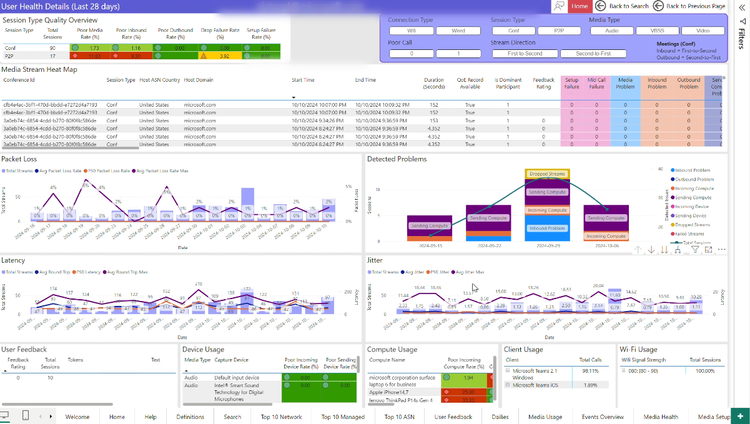Click Back to Previous Page
Viewport: 750px width, 424px height.
click(x=692, y=6)
